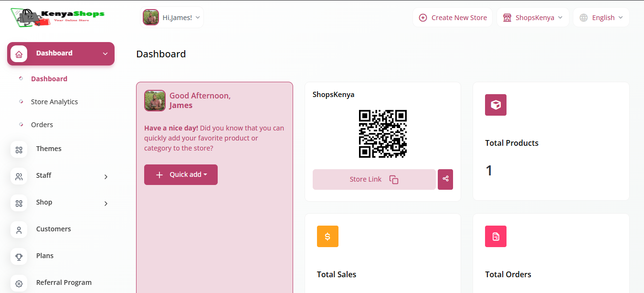Viewport: 644px width, 293px height.
Task: Open the ShopsKenya store switcher dropdown
Action: click(533, 18)
